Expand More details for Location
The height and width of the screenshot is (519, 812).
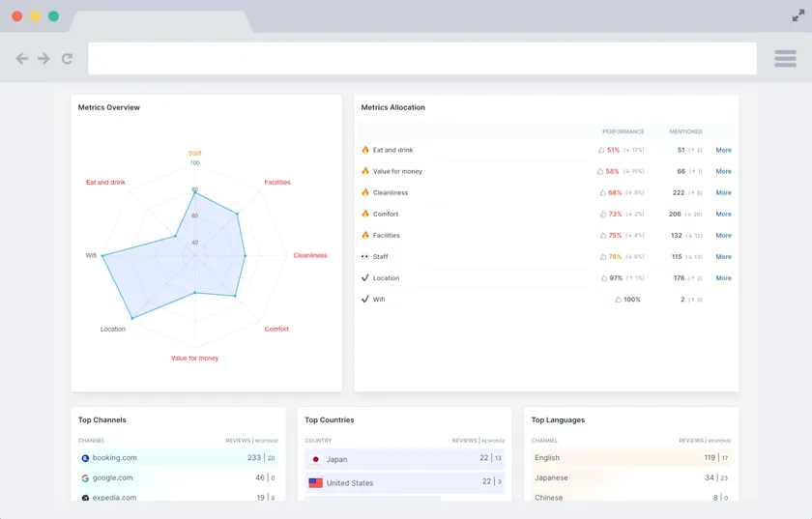point(723,277)
